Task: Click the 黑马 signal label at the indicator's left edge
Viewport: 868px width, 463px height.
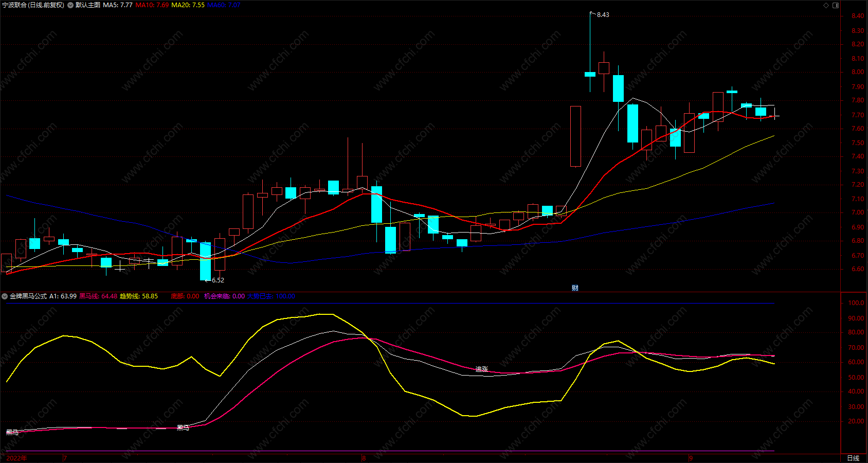Action: coord(12,432)
